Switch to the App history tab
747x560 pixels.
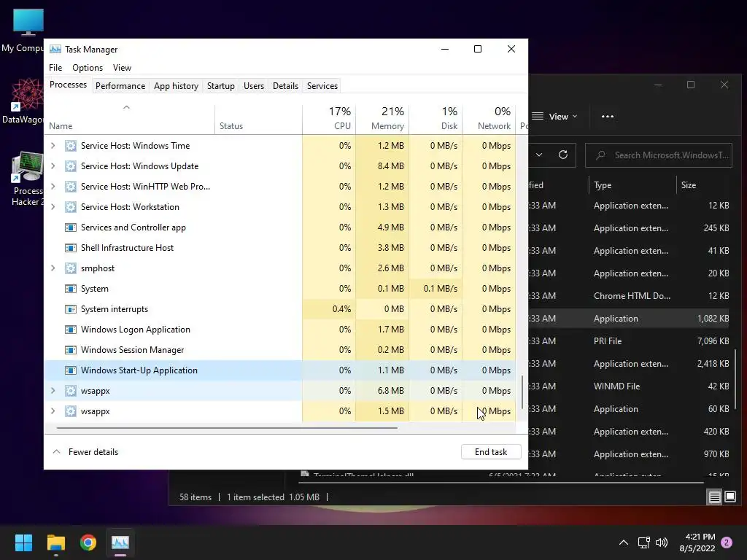(x=176, y=86)
